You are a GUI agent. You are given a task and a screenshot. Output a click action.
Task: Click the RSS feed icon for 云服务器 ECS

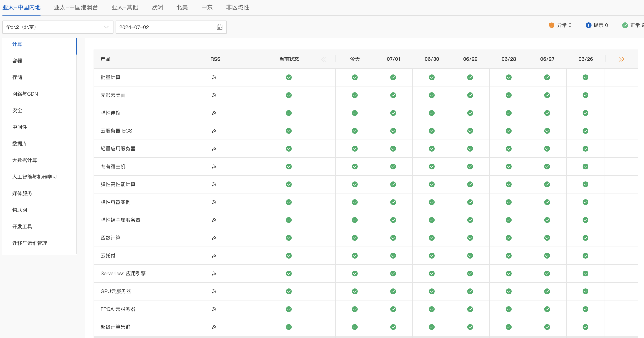click(214, 131)
